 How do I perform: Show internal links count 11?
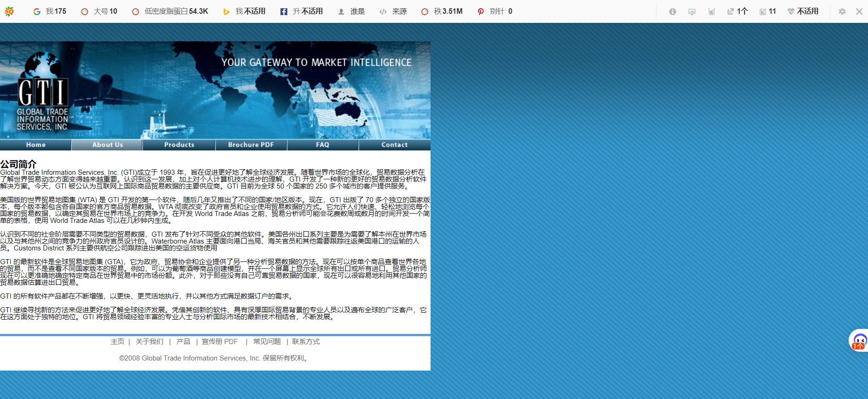tap(768, 11)
